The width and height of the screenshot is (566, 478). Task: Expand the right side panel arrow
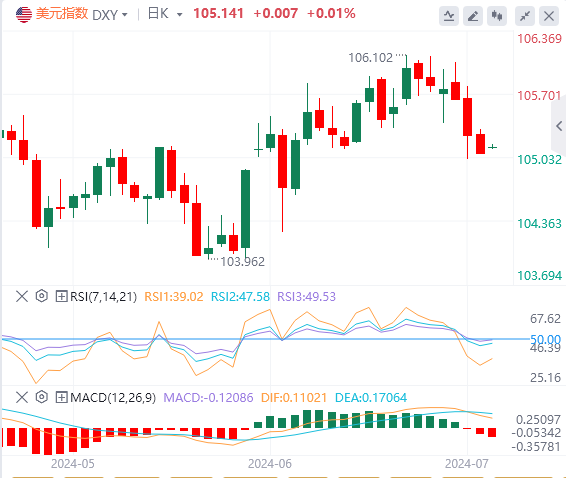pyautogui.click(x=559, y=126)
